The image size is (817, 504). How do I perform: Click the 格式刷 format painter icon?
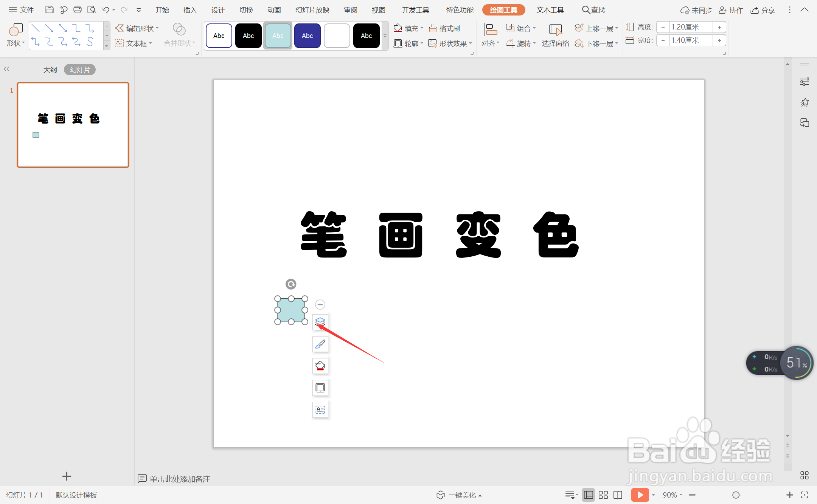444,28
